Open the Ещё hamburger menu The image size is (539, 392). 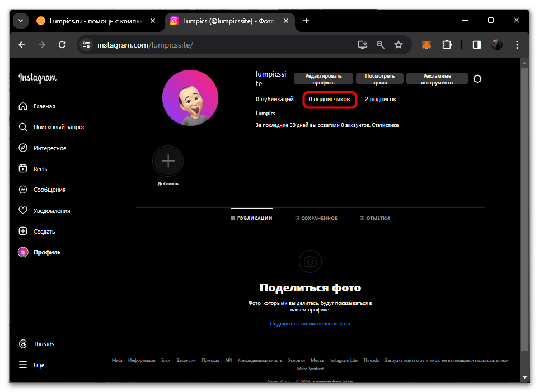click(31, 365)
